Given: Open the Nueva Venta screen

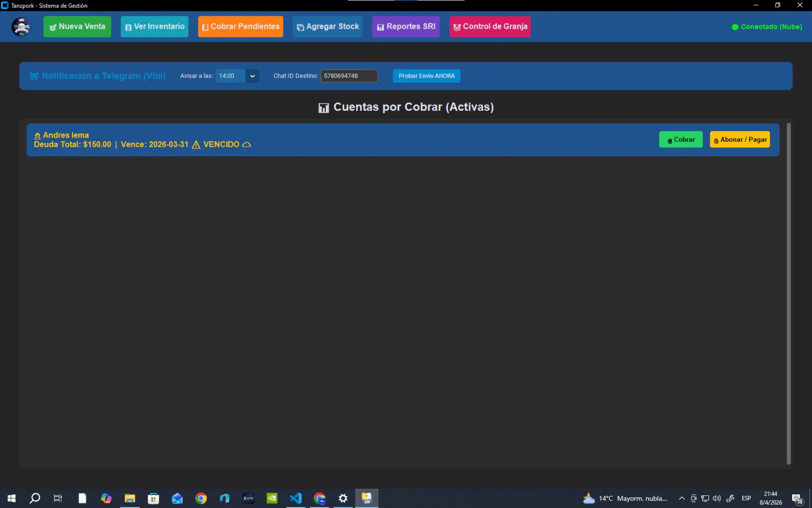Looking at the screenshot, I should click(x=77, y=27).
